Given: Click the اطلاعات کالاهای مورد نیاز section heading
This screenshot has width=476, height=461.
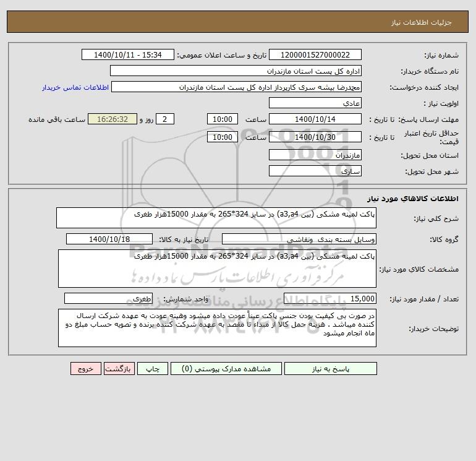Looking at the screenshot, I should [413, 199].
